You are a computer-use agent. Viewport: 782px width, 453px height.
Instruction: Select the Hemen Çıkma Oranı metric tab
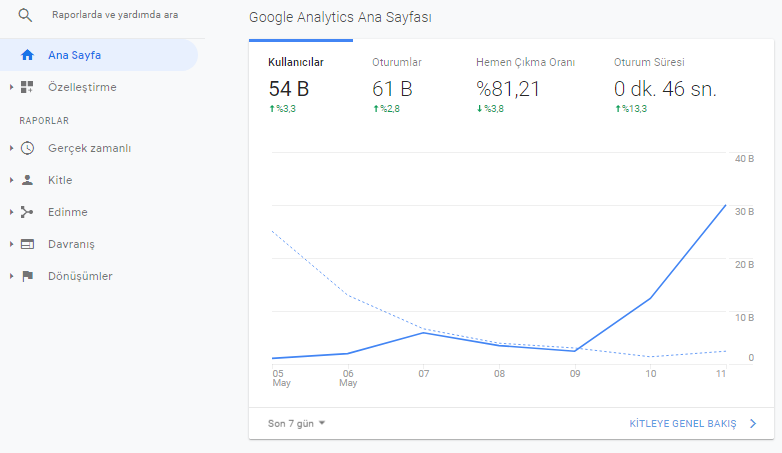tap(526, 85)
